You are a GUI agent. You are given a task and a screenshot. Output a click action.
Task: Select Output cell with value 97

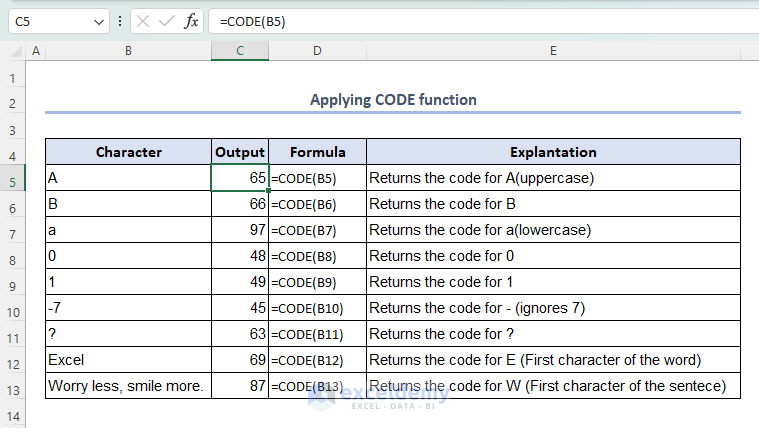240,230
